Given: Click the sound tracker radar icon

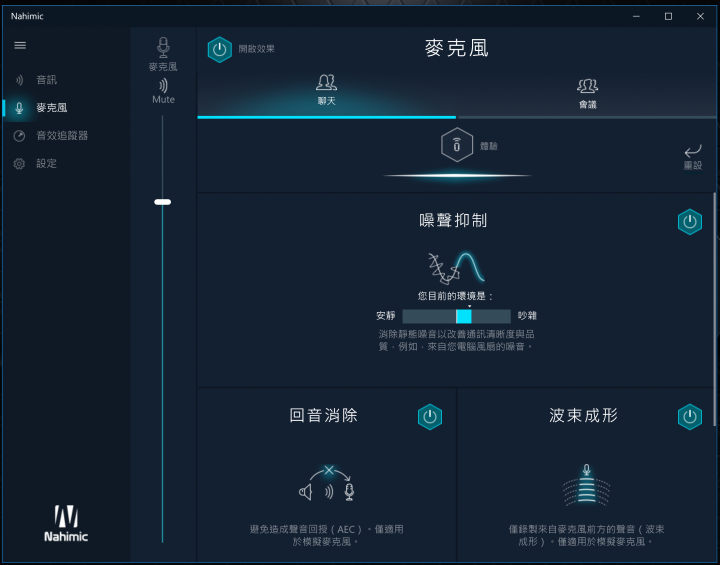Looking at the screenshot, I should tap(19, 136).
